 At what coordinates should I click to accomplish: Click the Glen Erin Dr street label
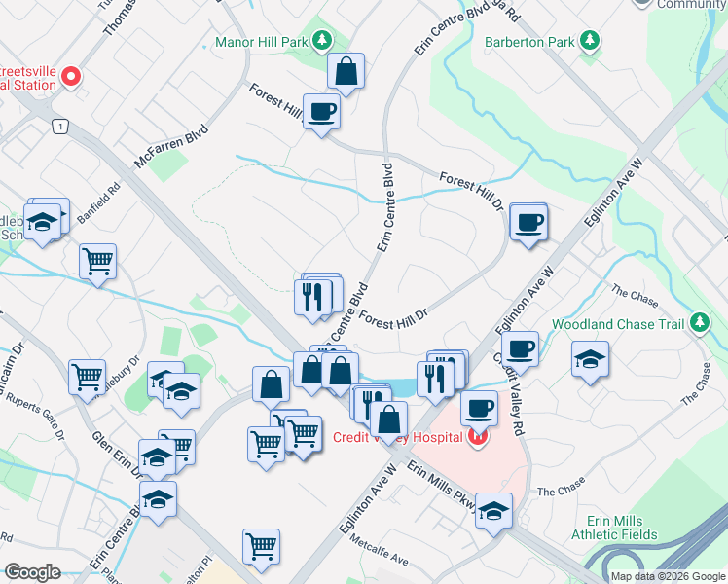[x=117, y=456]
